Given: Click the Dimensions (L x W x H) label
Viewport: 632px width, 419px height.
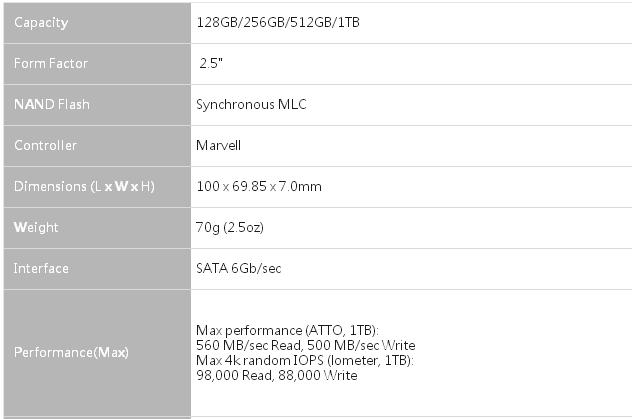Looking at the screenshot, I should 84,187.
